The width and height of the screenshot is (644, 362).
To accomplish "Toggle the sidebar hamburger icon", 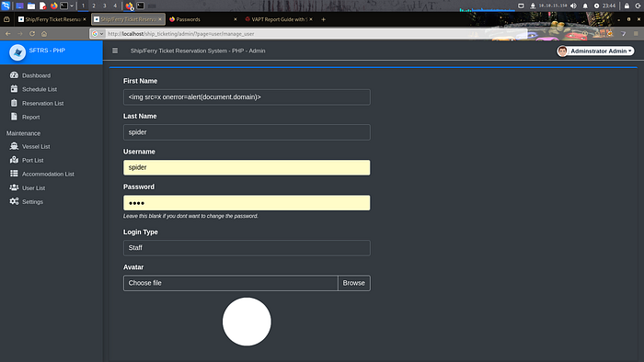I will [x=115, y=51].
